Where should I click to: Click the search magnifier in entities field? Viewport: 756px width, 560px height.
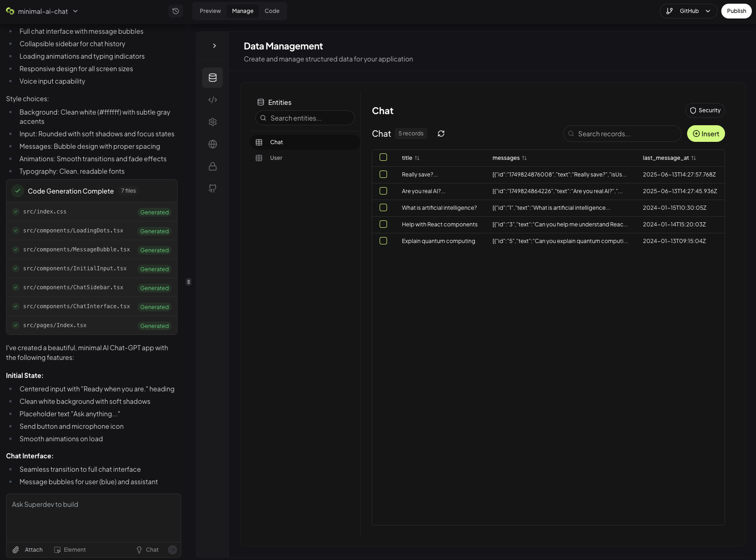pos(263,118)
